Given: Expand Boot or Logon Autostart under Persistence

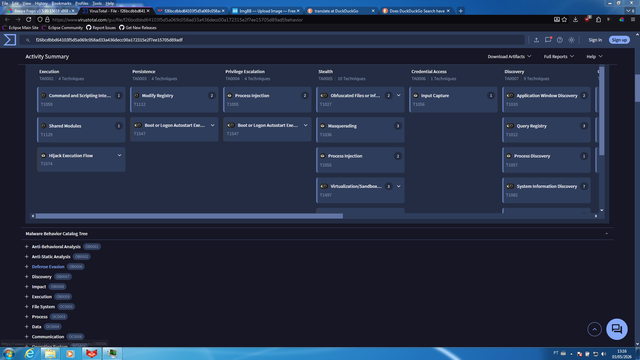Looking at the screenshot, I should 212,125.
